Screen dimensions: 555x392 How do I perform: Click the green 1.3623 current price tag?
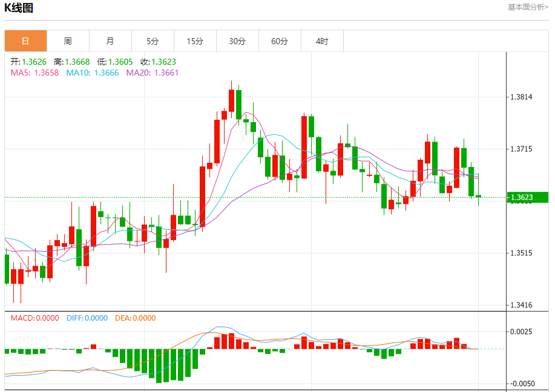(528, 197)
